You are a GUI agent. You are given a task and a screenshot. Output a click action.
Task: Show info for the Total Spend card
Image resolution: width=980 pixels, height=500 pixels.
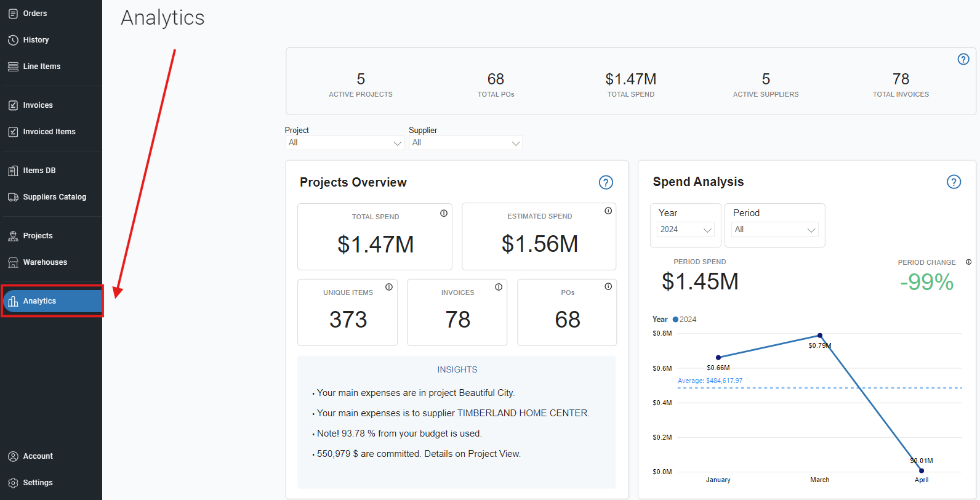coord(444,213)
